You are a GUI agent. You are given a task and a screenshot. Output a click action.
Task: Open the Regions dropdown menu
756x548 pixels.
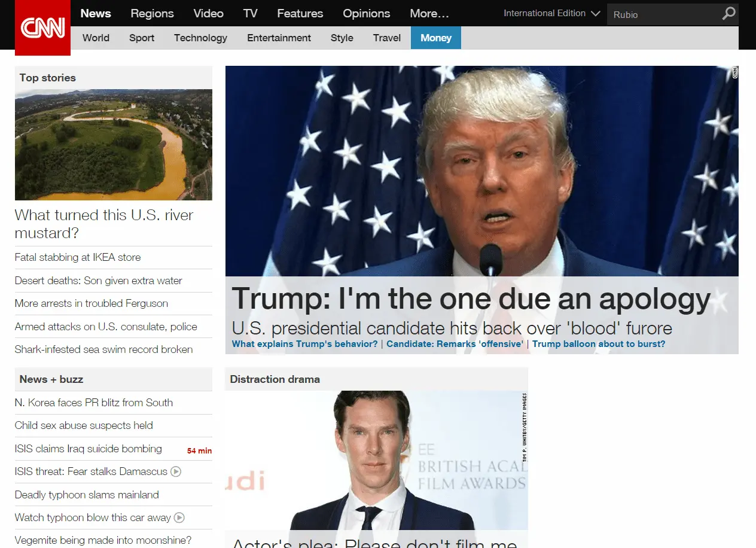pos(152,13)
